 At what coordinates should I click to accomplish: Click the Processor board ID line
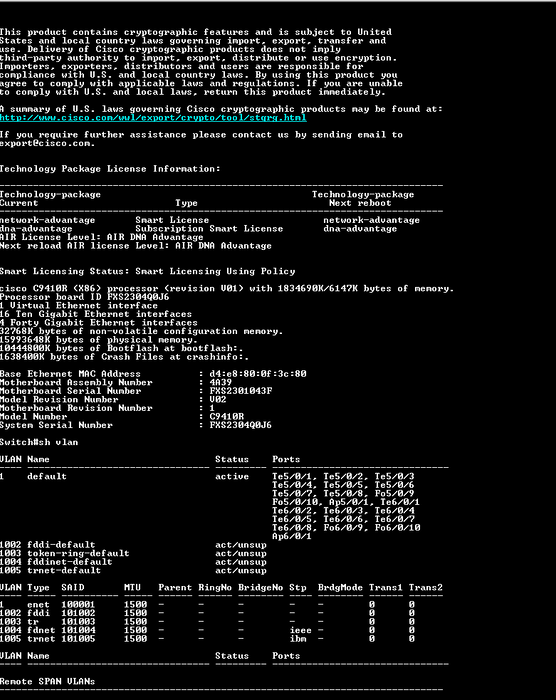click(x=84, y=297)
